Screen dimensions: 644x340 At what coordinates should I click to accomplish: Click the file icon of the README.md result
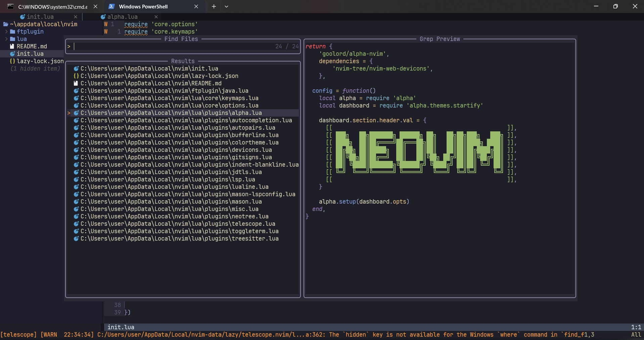coord(76,83)
